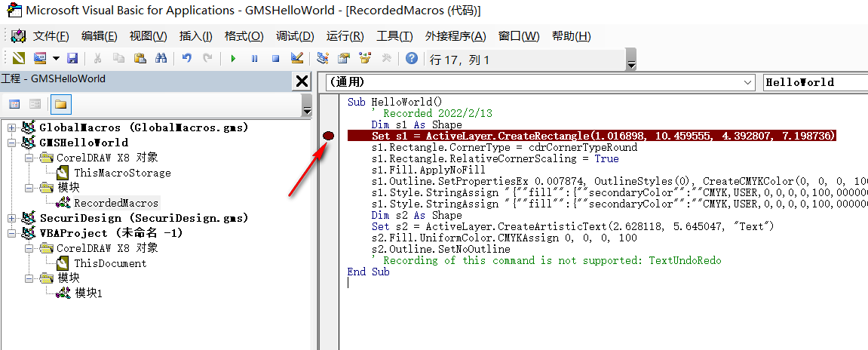Image resolution: width=868 pixels, height=350 pixels.
Task: Click the s1.Fill.ApplyNoFill code line
Action: (428, 170)
